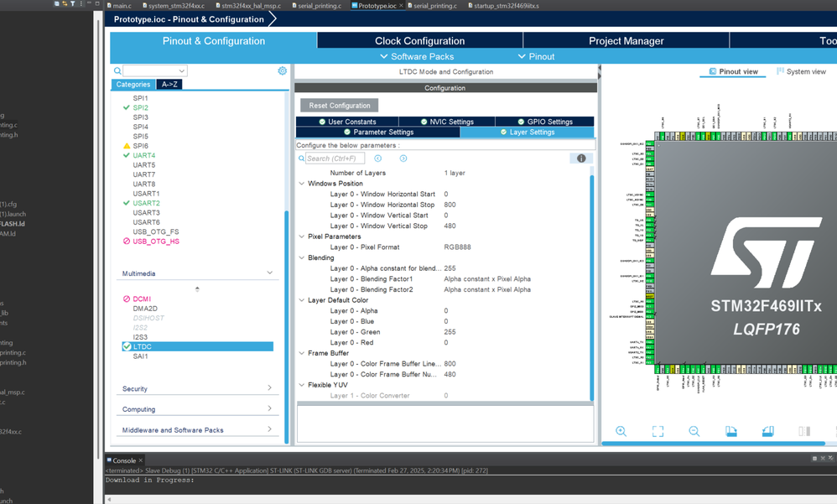Minimize the project explorer panel
Image resolution: width=837 pixels, height=504 pixels.
click(x=89, y=3)
